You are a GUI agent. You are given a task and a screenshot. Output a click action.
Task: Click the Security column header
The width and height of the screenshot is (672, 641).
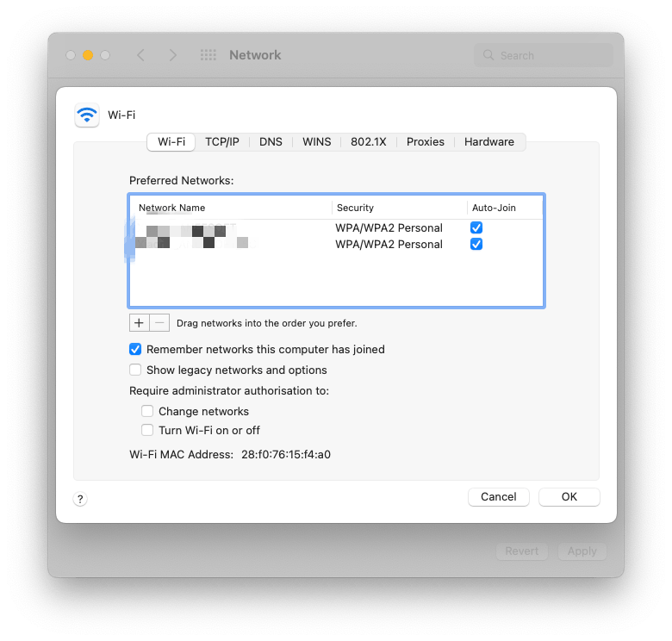(400, 208)
